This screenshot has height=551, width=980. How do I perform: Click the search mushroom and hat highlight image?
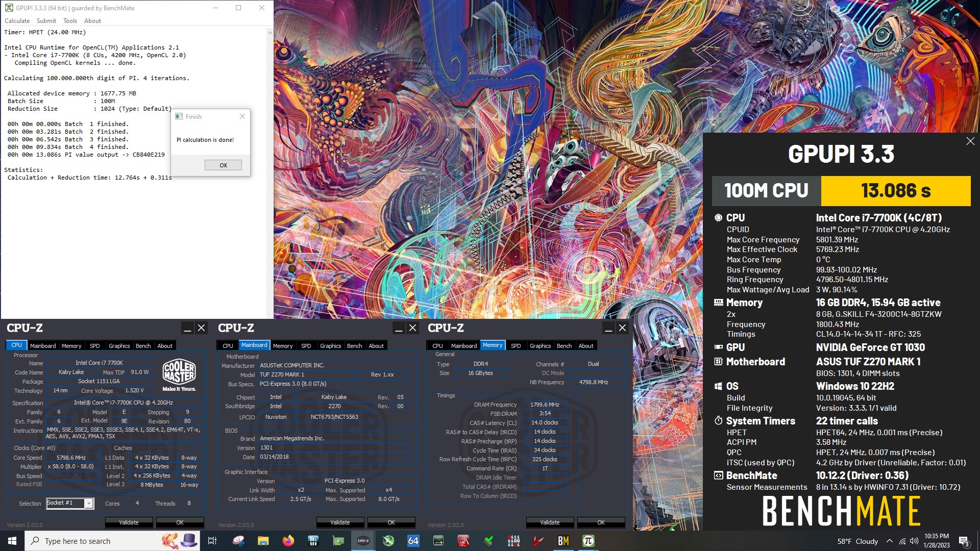[180, 541]
